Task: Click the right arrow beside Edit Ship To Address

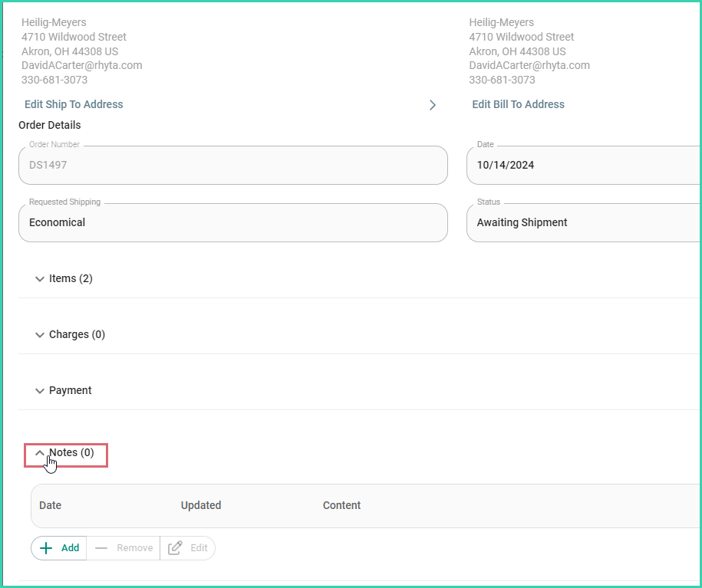Action: point(433,105)
